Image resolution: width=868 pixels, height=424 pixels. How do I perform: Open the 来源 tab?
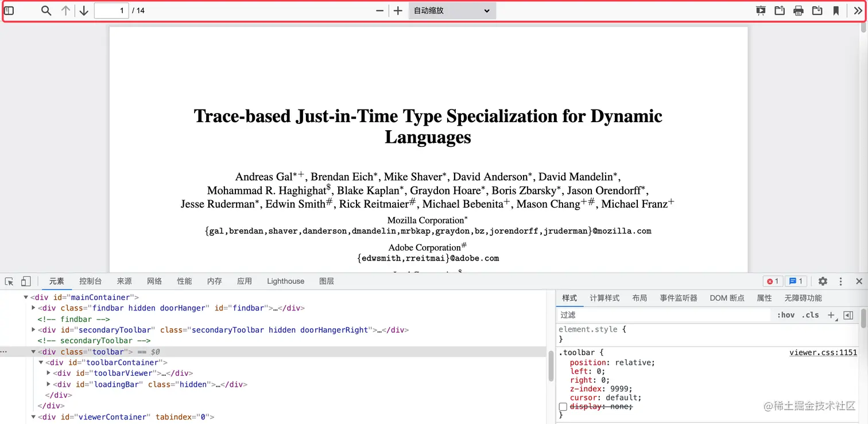125,281
